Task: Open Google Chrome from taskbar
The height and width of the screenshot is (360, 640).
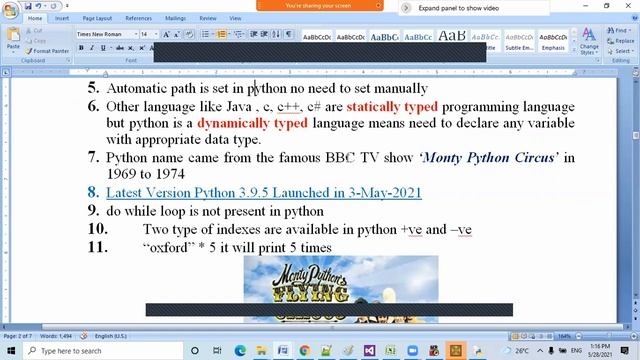Action: 304,351
